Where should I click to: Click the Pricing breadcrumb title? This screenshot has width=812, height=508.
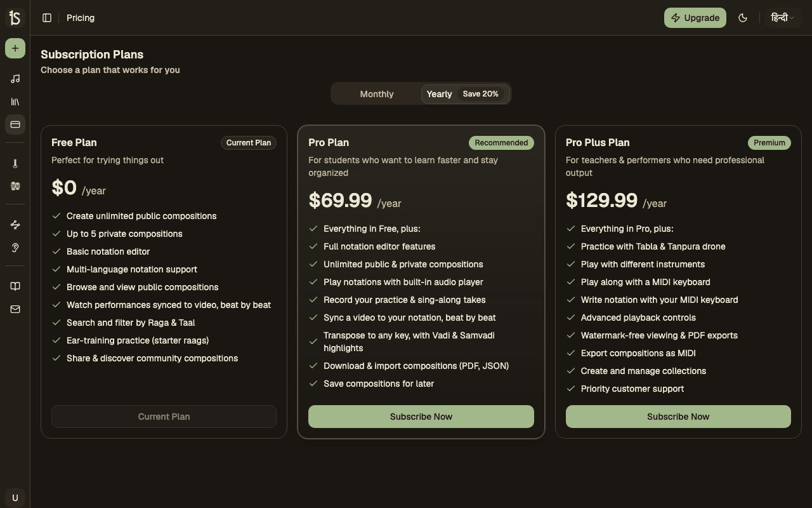(x=81, y=18)
